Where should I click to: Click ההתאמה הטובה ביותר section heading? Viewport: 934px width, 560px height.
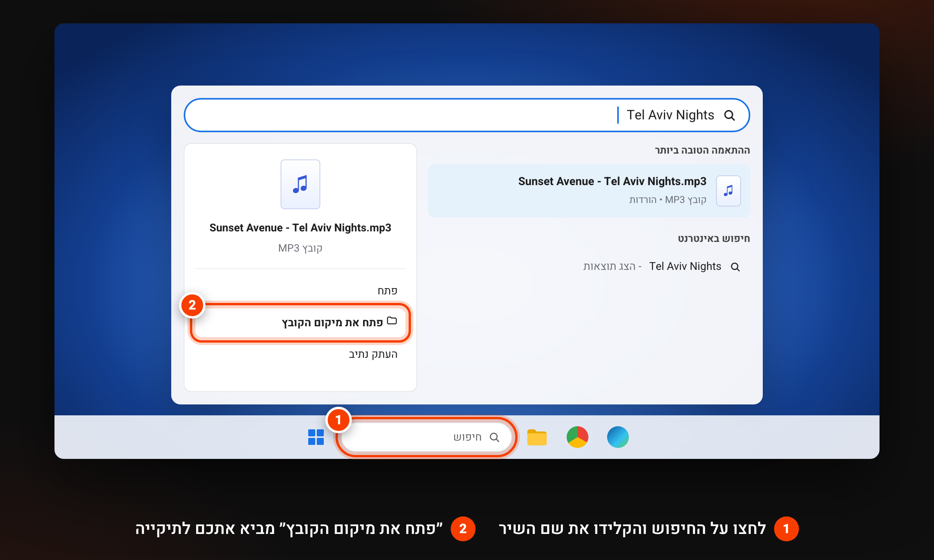(x=702, y=150)
